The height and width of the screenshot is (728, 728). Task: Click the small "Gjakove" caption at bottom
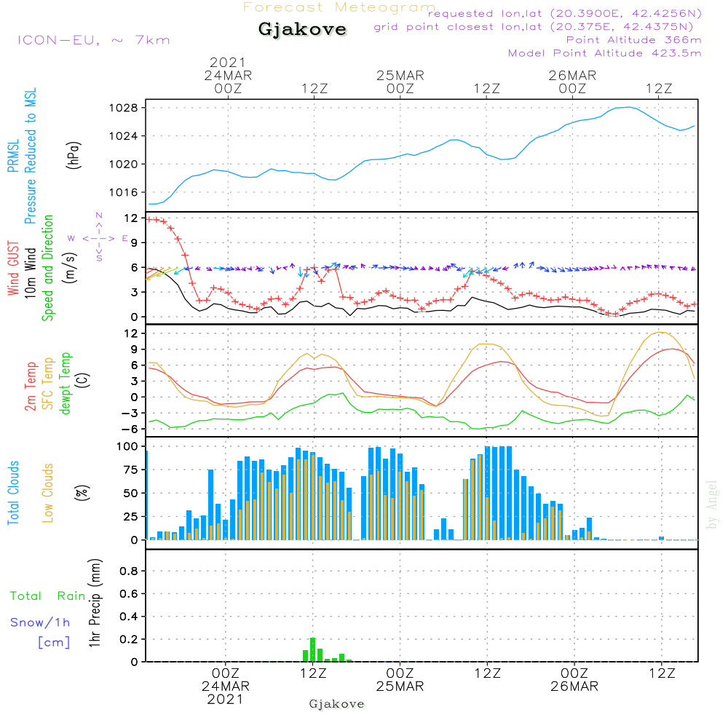[x=336, y=704]
